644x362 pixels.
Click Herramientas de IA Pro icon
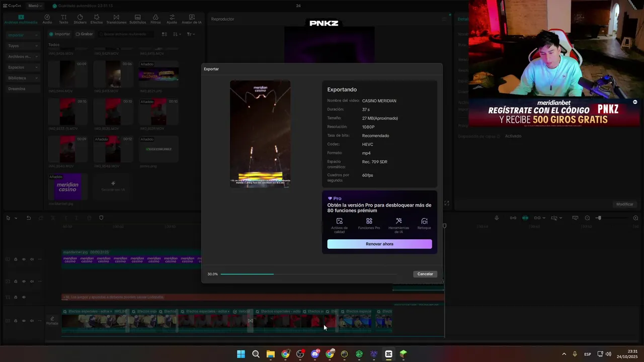[x=398, y=221]
